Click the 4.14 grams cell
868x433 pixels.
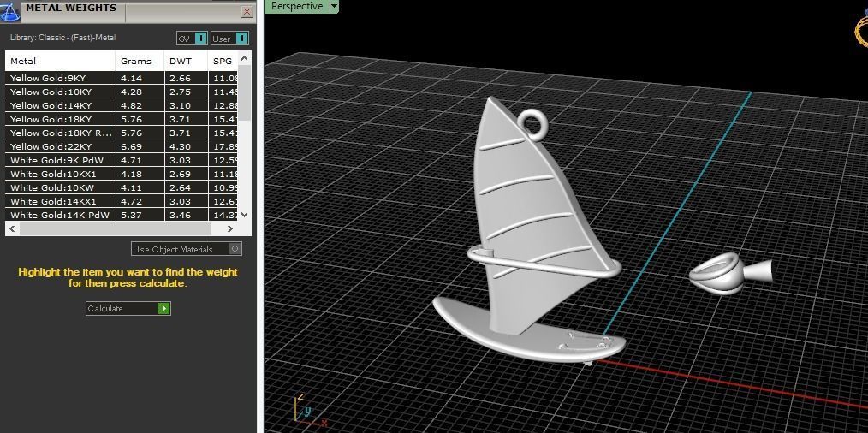coord(140,78)
